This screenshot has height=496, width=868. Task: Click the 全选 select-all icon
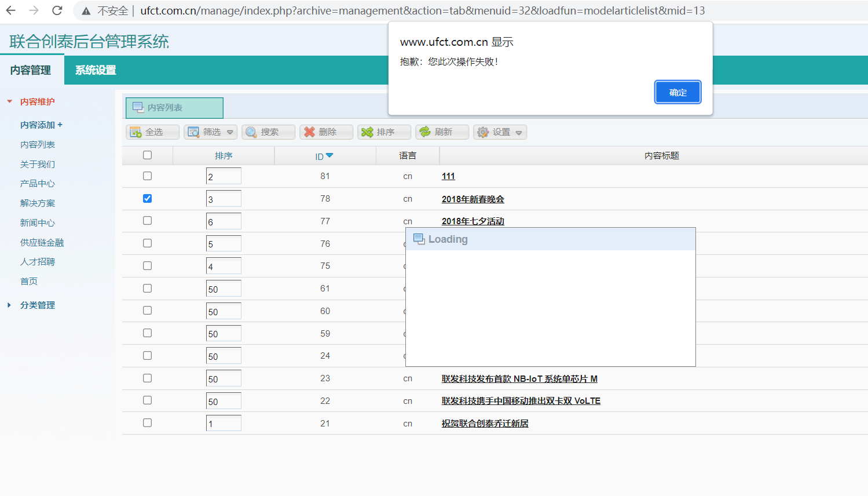point(134,132)
